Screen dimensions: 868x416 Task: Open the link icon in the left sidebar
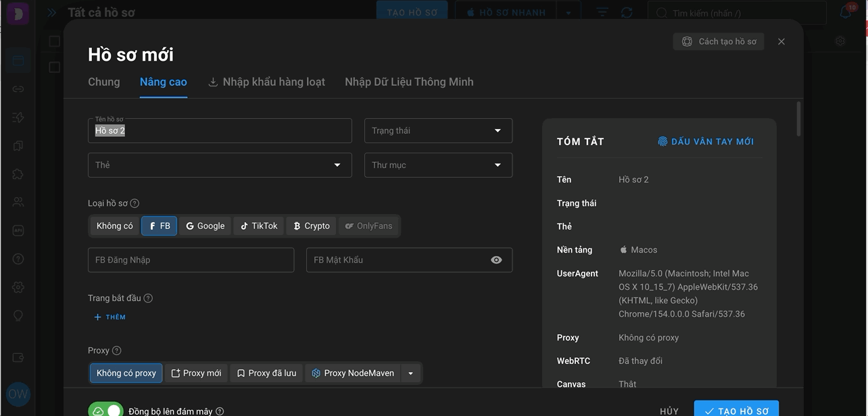pos(18,89)
